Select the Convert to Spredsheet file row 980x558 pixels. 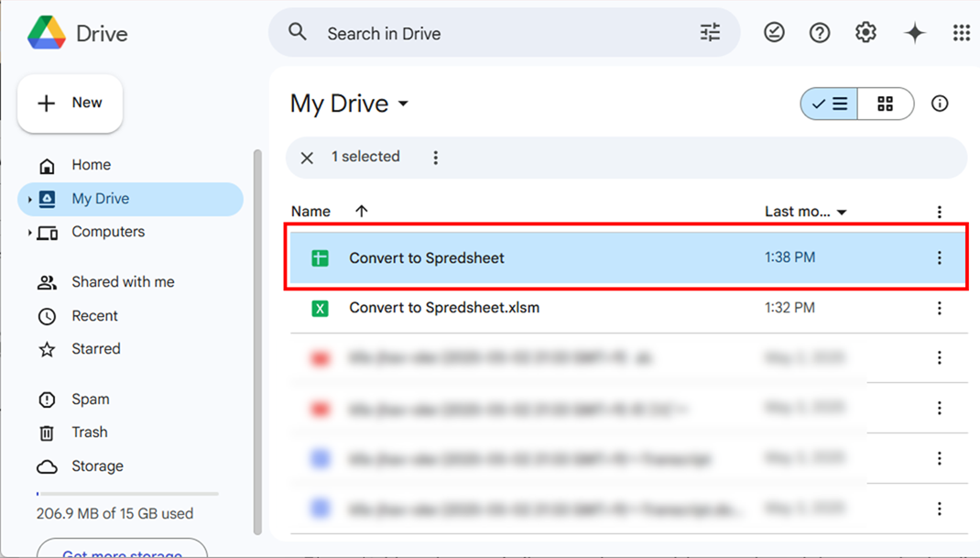pyautogui.click(x=627, y=257)
